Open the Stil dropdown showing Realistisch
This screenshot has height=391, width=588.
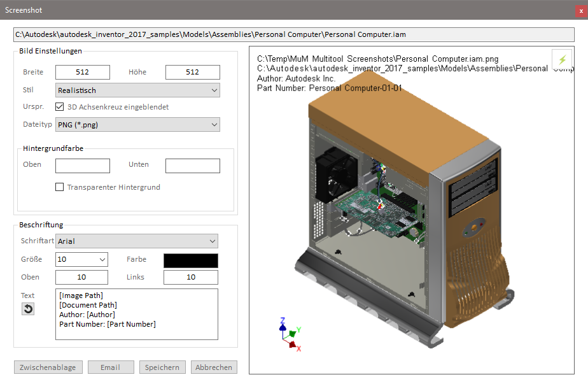click(137, 90)
